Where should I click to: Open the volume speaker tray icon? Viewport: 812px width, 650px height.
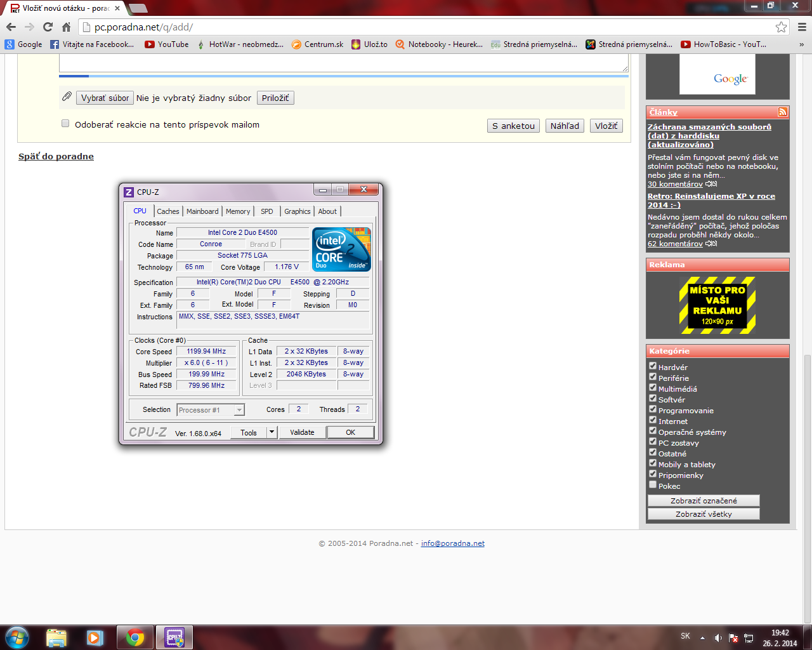(717, 638)
